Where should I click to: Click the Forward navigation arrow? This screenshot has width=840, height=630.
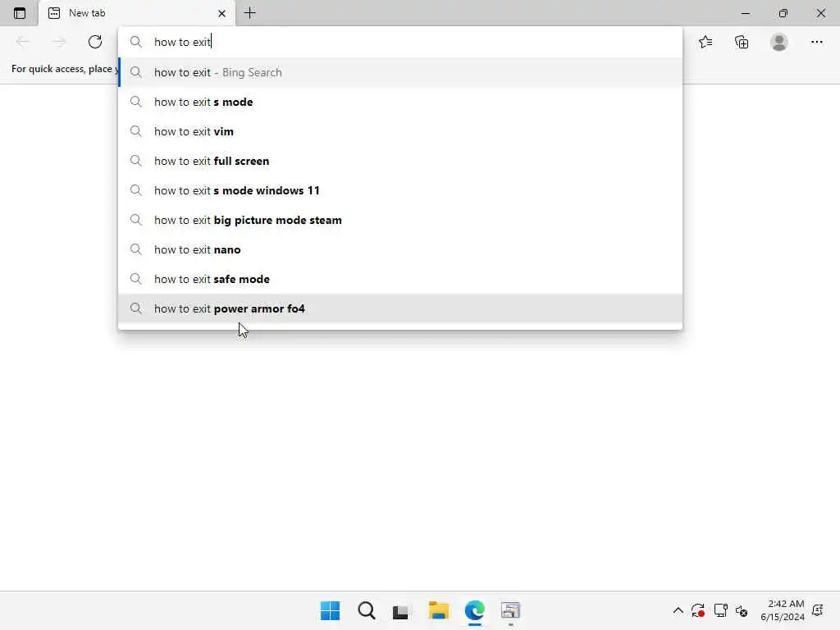click(59, 42)
